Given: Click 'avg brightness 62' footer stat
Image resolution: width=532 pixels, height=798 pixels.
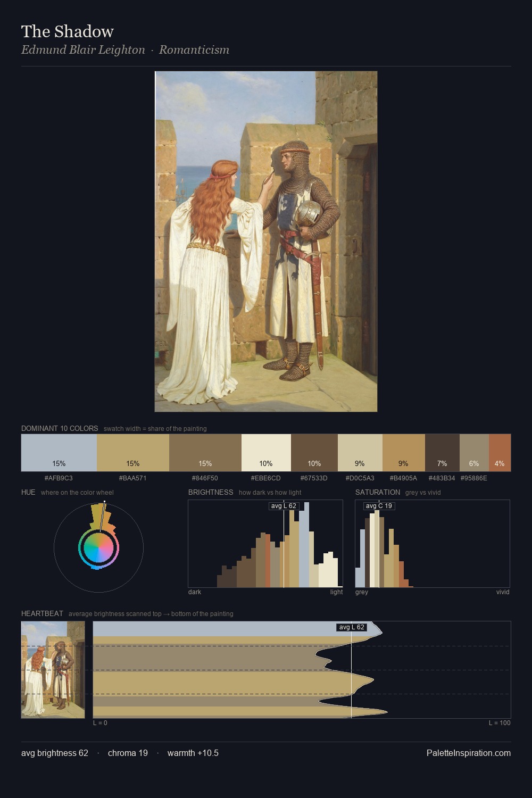Looking at the screenshot, I should click(x=55, y=753).
